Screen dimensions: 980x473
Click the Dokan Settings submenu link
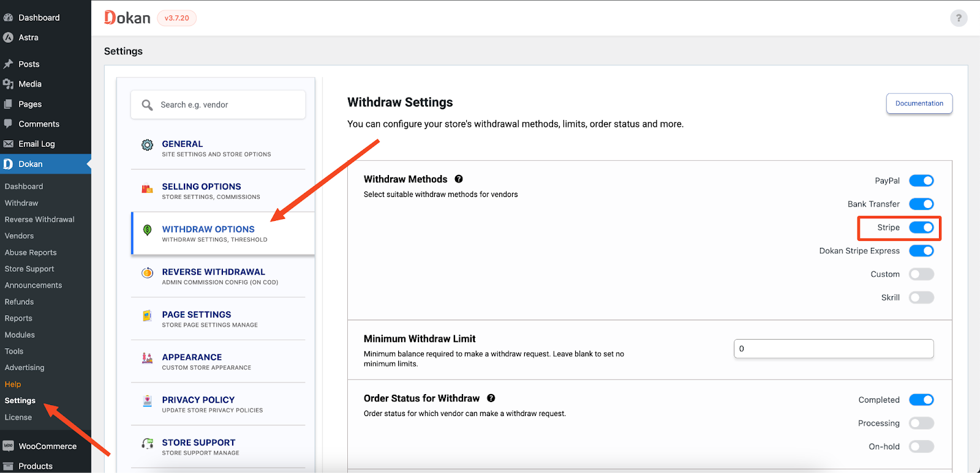tap(20, 401)
